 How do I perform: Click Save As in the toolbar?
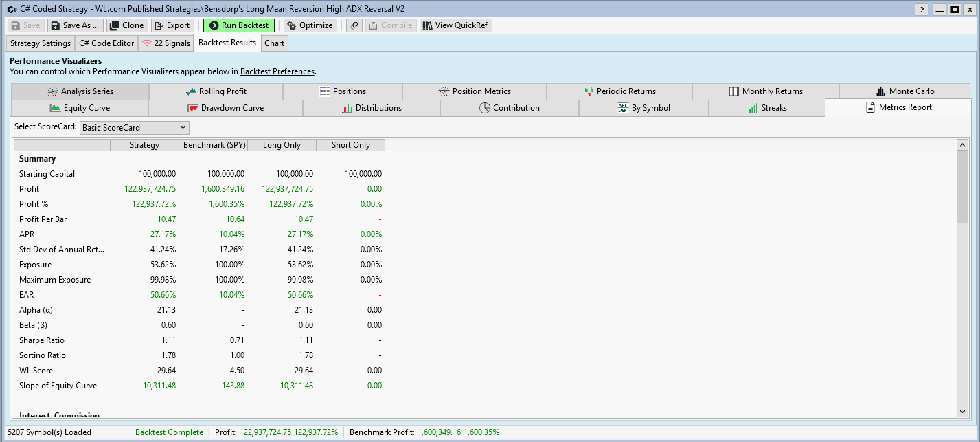75,25
